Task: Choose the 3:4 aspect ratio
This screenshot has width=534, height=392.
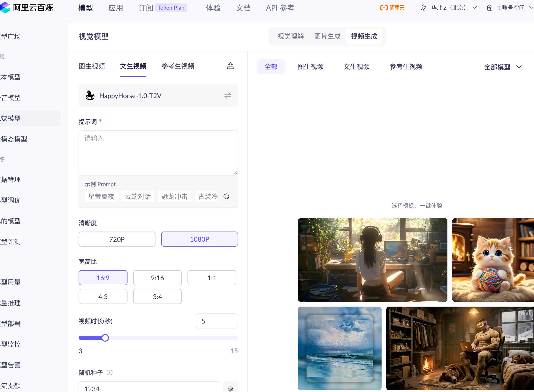Action: click(158, 297)
